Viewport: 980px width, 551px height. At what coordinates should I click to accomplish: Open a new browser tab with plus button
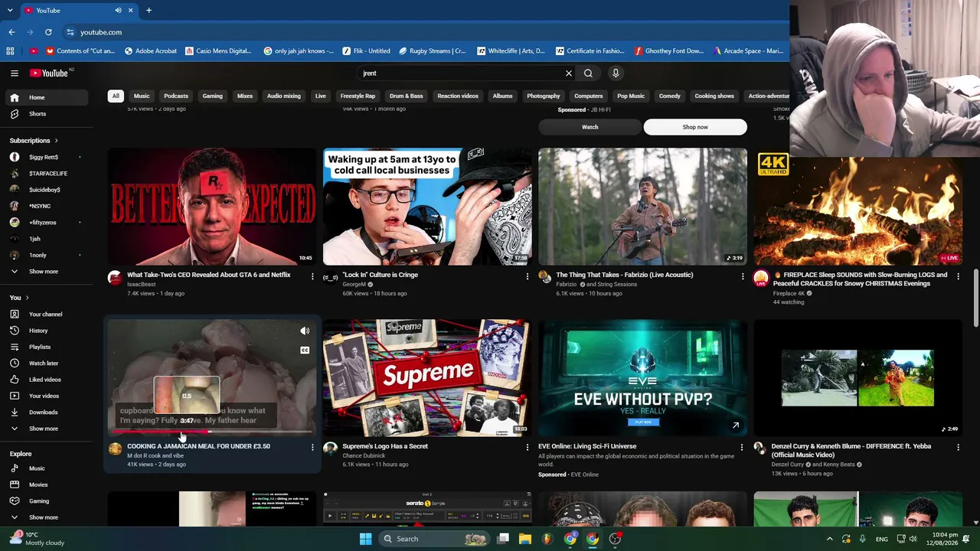point(149,11)
